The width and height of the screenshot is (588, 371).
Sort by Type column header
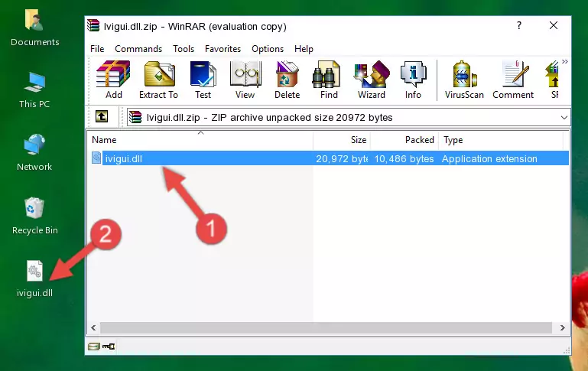pyautogui.click(x=501, y=140)
